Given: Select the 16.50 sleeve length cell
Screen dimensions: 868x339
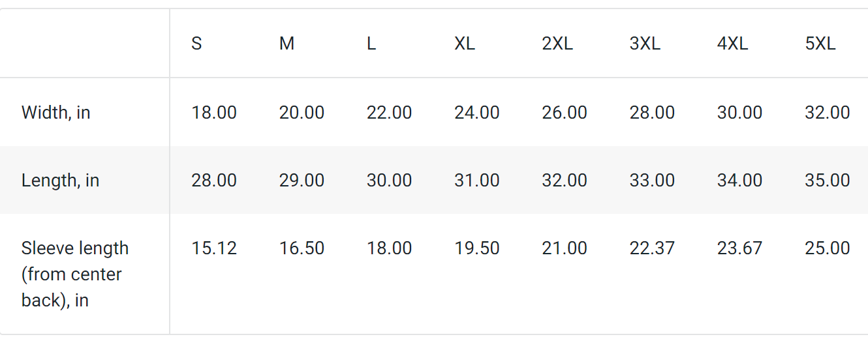Looking at the screenshot, I should [x=302, y=248].
